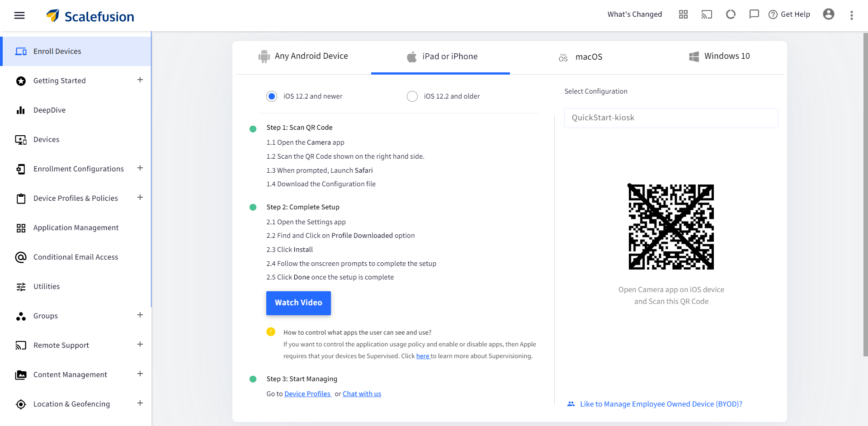Open the hamburger navigation menu
This screenshot has width=868, height=426.
pyautogui.click(x=19, y=15)
